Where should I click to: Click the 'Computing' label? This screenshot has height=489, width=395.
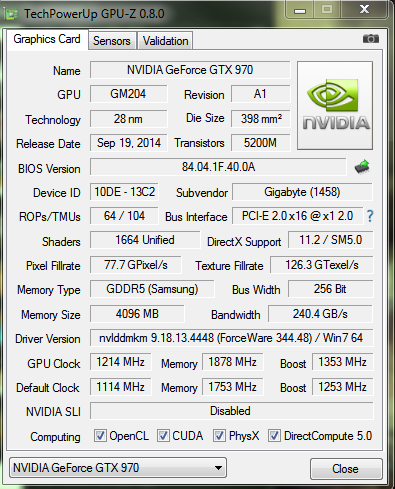pos(55,437)
